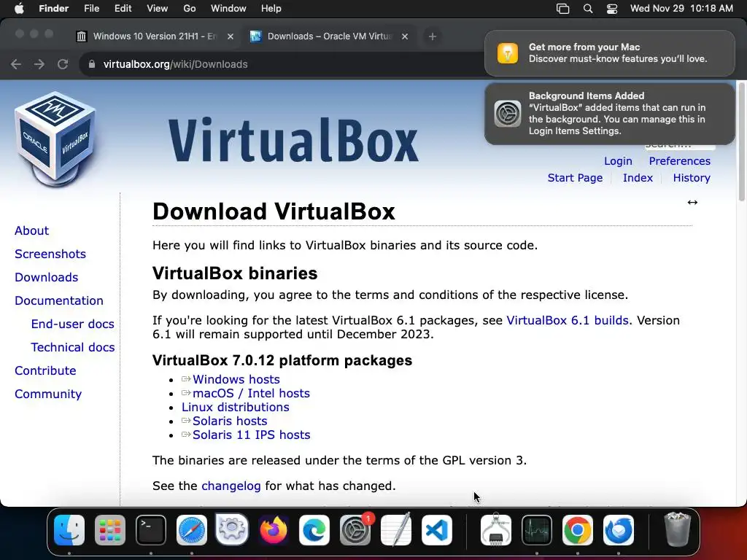Open the gear-shaped Dock app
Screen dimensions: 747x560
pyautogui.click(x=233, y=529)
